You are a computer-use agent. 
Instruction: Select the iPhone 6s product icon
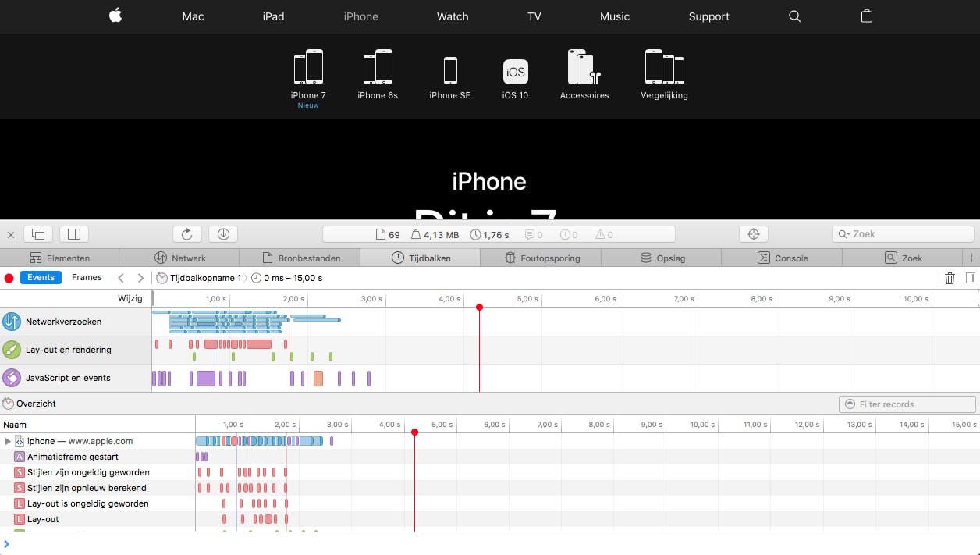tap(378, 67)
